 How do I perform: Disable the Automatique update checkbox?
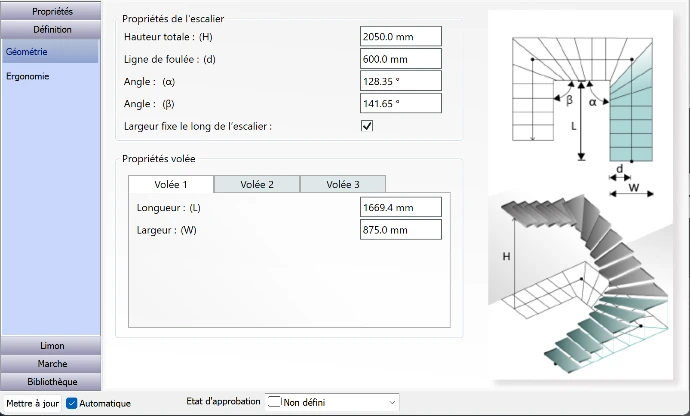pos(72,403)
